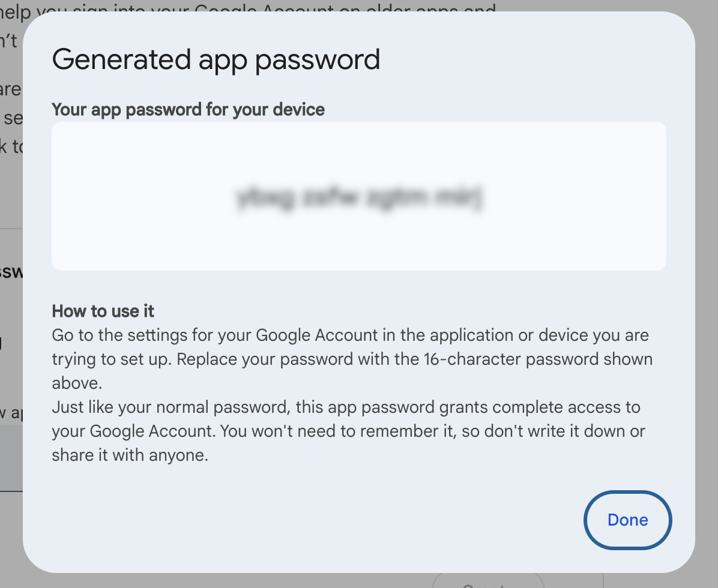Click the "Your app password for your device" label
Image resolution: width=718 pixels, height=588 pixels.
pos(188,110)
